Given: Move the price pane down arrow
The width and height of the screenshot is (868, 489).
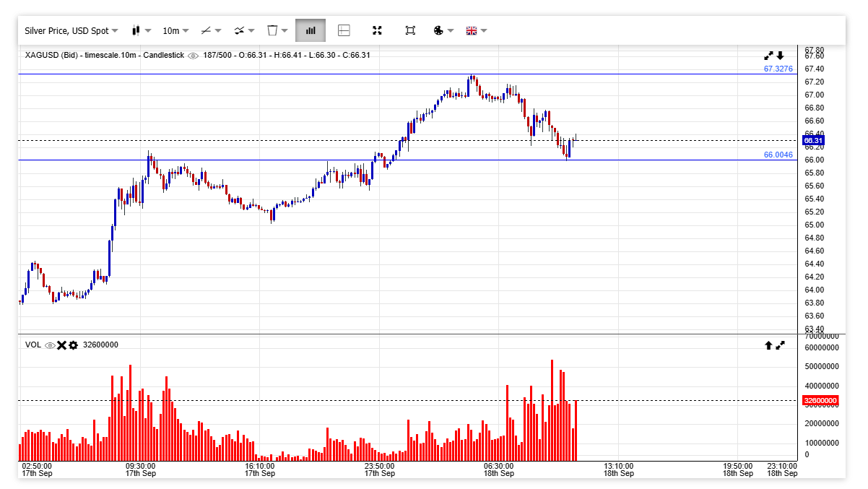Looking at the screenshot, I should (x=781, y=56).
